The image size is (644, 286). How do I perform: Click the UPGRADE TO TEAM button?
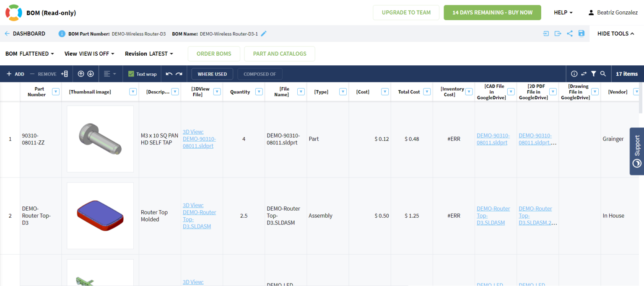(405, 12)
